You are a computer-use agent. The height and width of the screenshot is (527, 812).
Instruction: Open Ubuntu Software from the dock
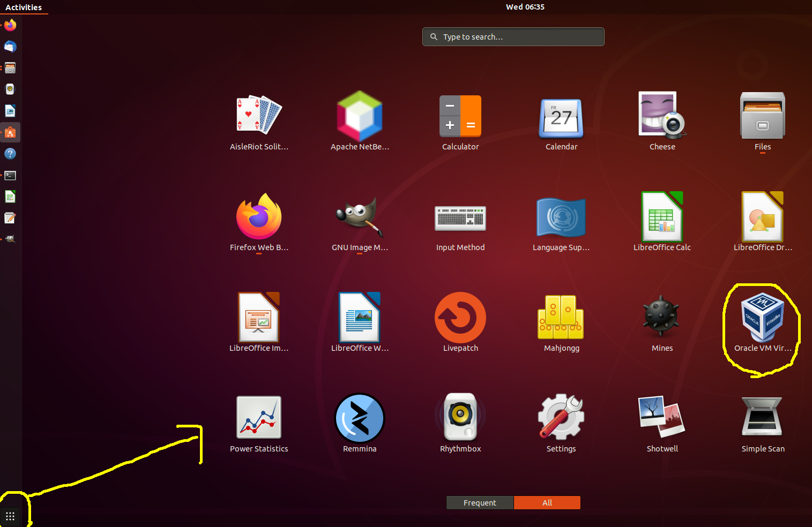coord(10,132)
